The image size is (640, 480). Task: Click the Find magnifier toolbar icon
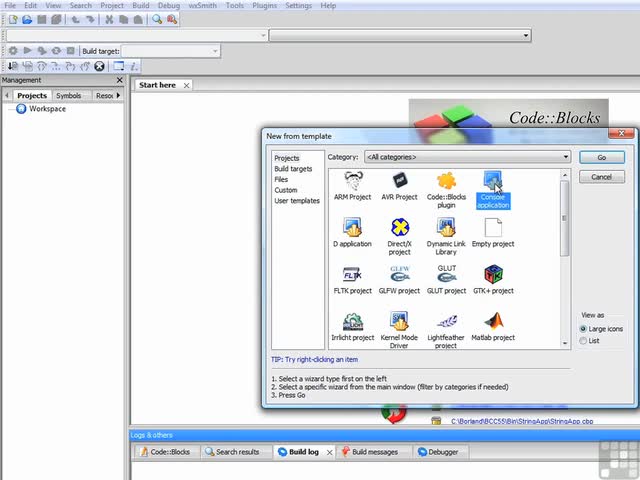click(x=157, y=19)
